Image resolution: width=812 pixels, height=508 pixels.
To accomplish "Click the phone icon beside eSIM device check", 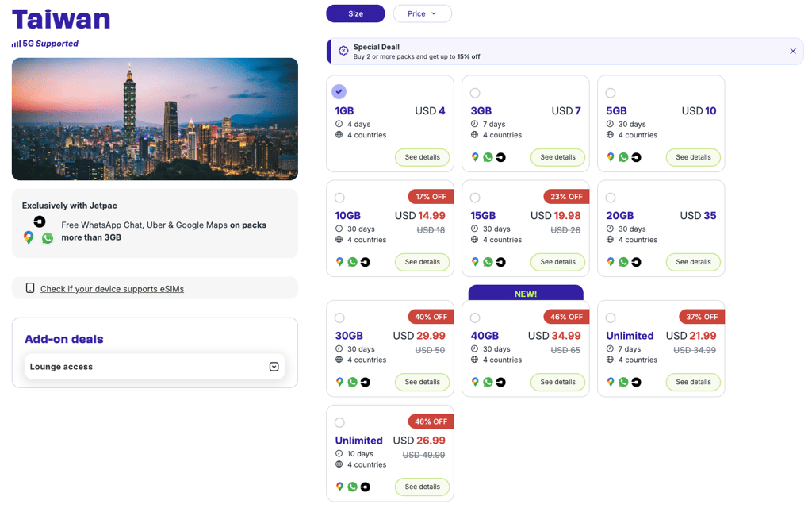I will [x=30, y=287].
